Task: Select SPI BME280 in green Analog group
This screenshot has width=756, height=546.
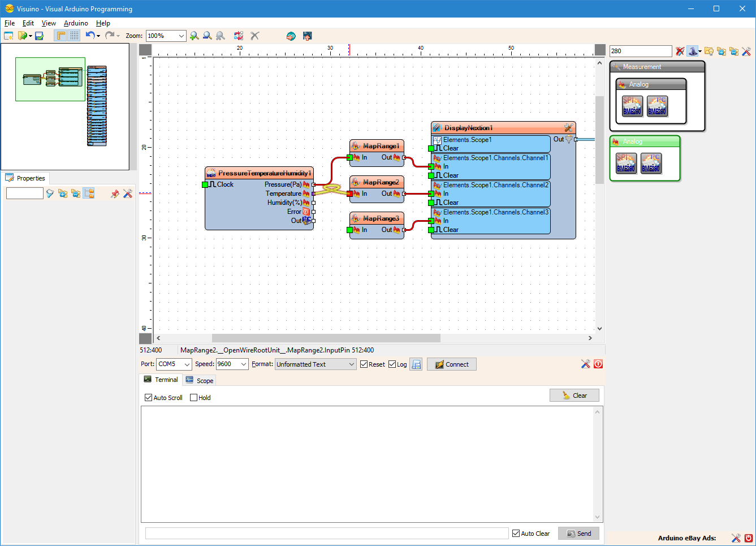Action: [x=626, y=163]
